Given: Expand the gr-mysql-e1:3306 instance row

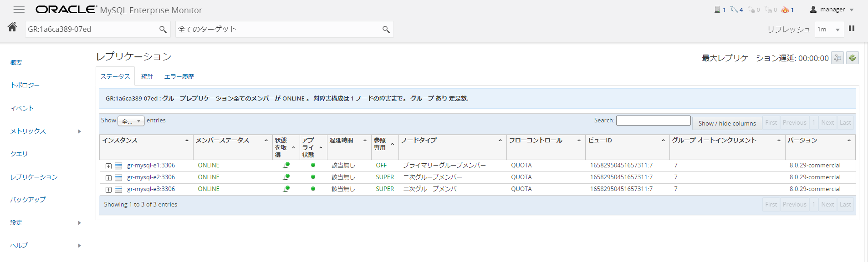Looking at the screenshot, I should coord(108,166).
